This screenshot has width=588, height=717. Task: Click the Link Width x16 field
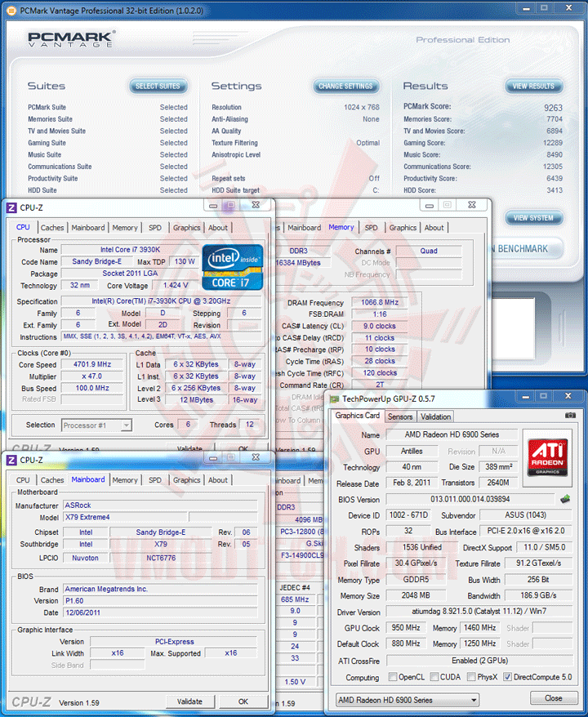(x=118, y=653)
